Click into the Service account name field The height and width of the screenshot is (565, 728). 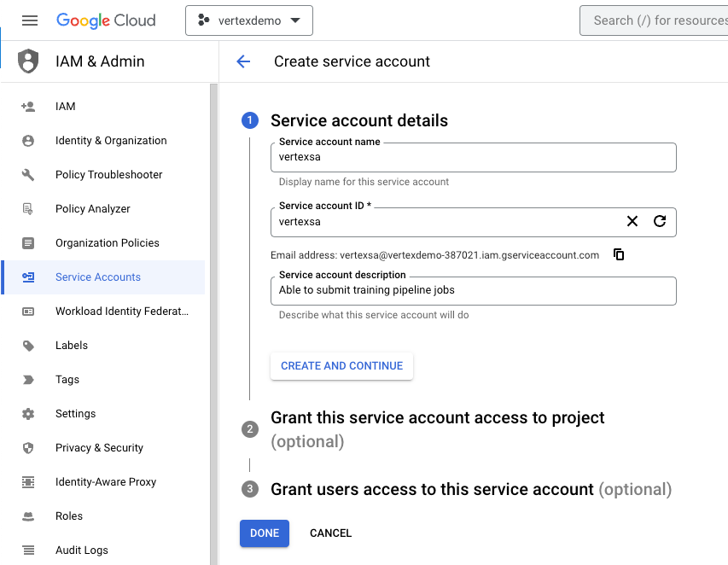click(474, 158)
